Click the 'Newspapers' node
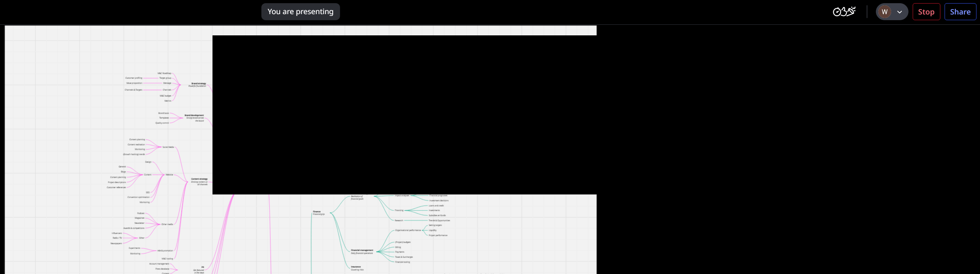The image size is (980, 274). (116, 244)
